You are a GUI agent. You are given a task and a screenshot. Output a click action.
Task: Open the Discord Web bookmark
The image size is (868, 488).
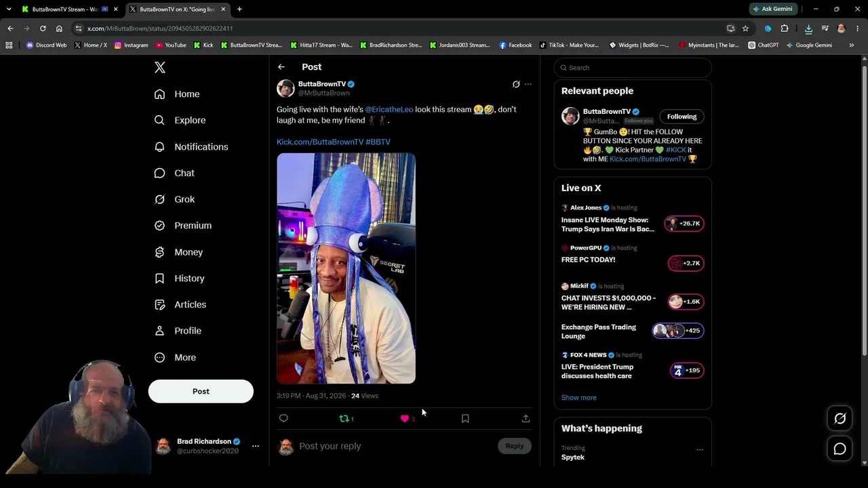(46, 45)
